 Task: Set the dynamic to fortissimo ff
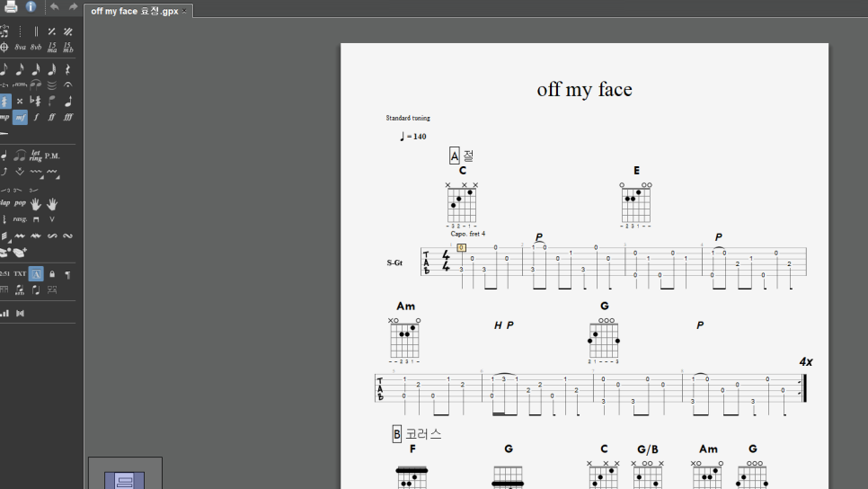(x=51, y=118)
